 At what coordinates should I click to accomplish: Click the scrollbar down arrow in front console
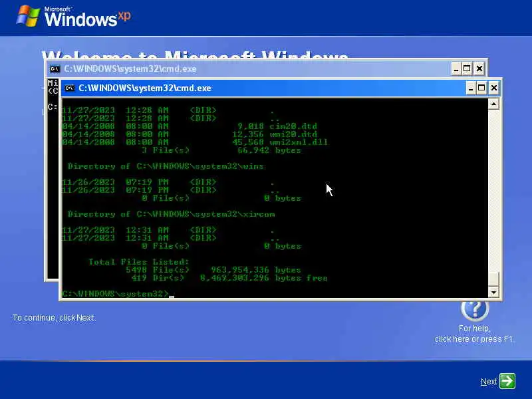click(493, 292)
